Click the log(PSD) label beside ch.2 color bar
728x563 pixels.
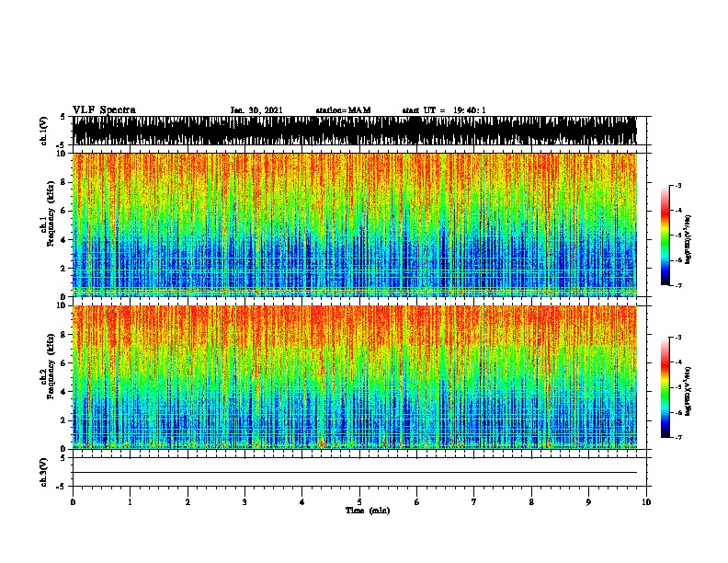pyautogui.click(x=688, y=391)
